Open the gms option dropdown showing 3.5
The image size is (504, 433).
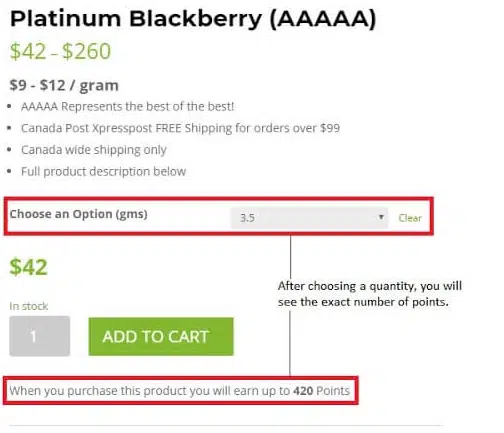click(309, 218)
